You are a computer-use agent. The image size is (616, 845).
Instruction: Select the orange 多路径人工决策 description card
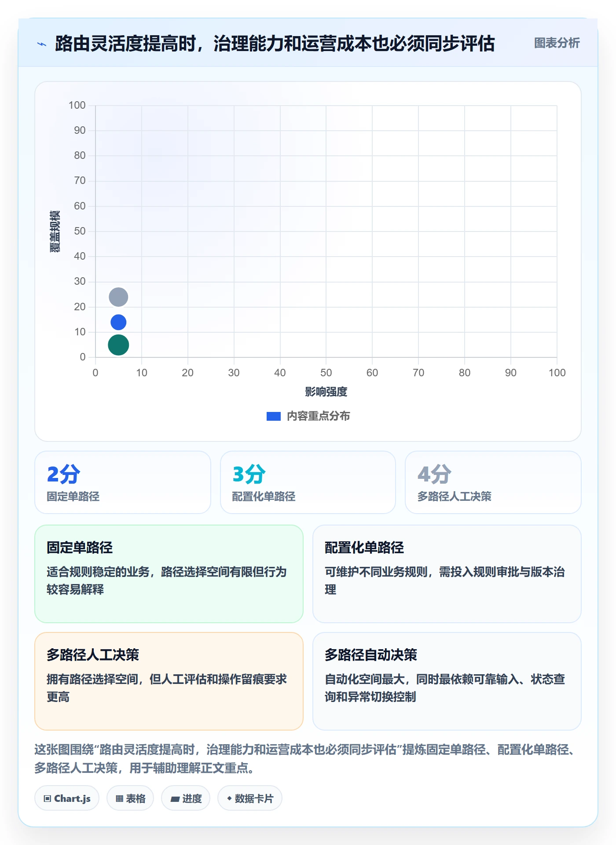point(169,681)
